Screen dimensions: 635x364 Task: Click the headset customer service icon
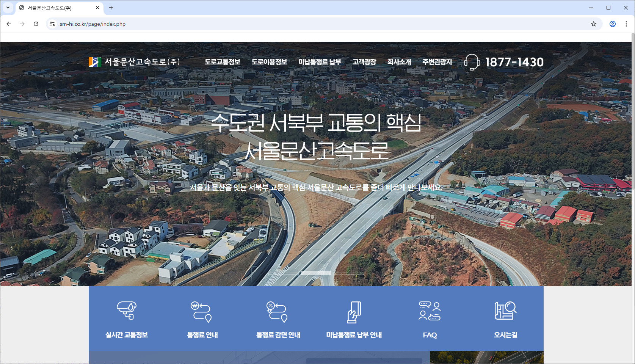472,62
